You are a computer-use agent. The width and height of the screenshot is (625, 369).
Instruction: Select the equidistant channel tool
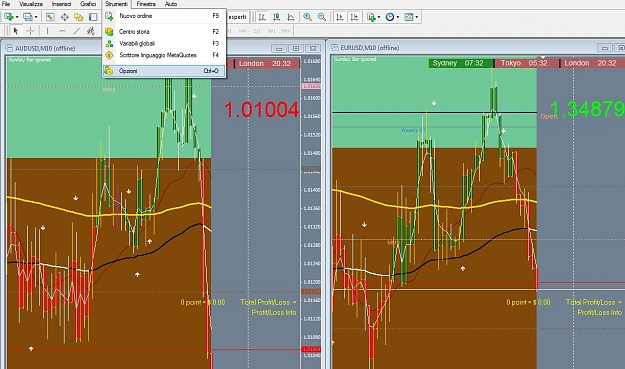[91, 31]
